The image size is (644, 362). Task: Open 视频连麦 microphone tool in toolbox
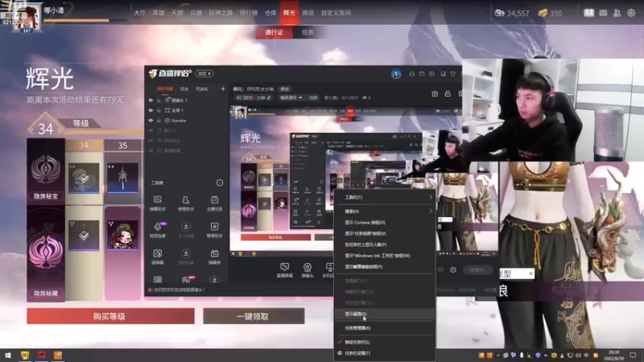(x=158, y=230)
